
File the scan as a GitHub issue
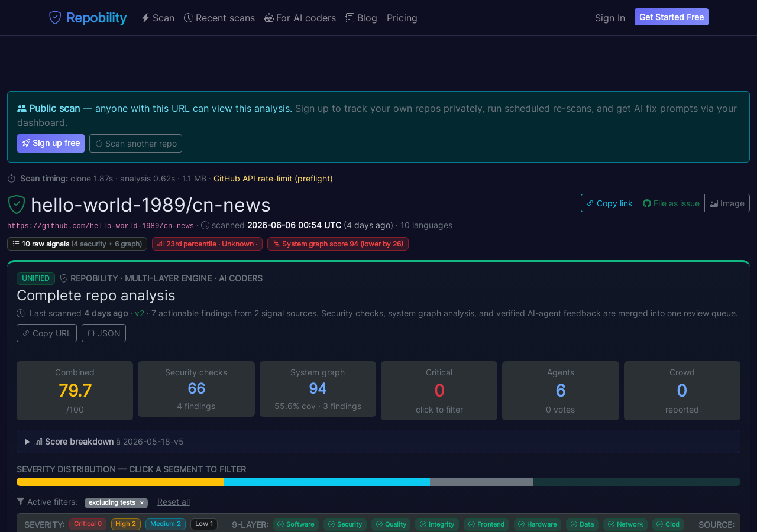671,203
